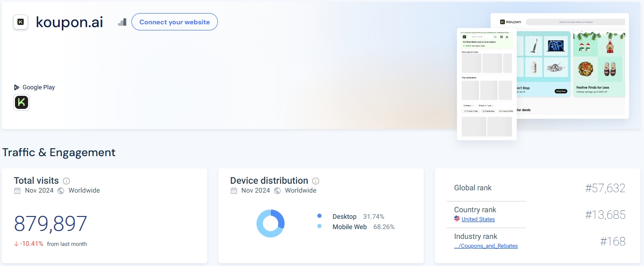Click the Industry rank label
The width and height of the screenshot is (644, 266).
pyautogui.click(x=476, y=236)
